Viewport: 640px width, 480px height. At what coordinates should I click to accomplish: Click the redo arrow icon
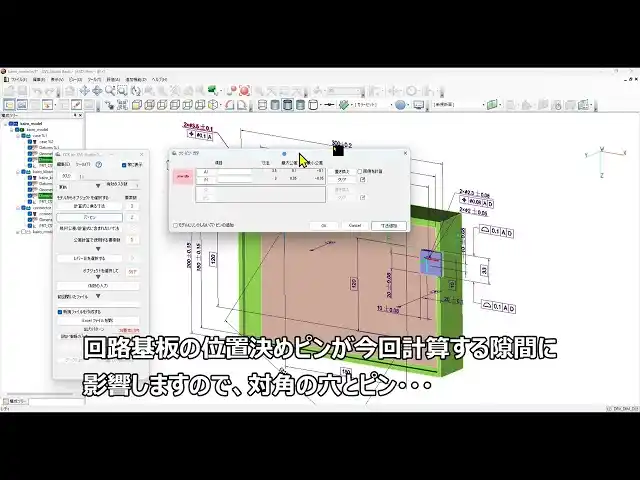pyautogui.click(x=51, y=91)
